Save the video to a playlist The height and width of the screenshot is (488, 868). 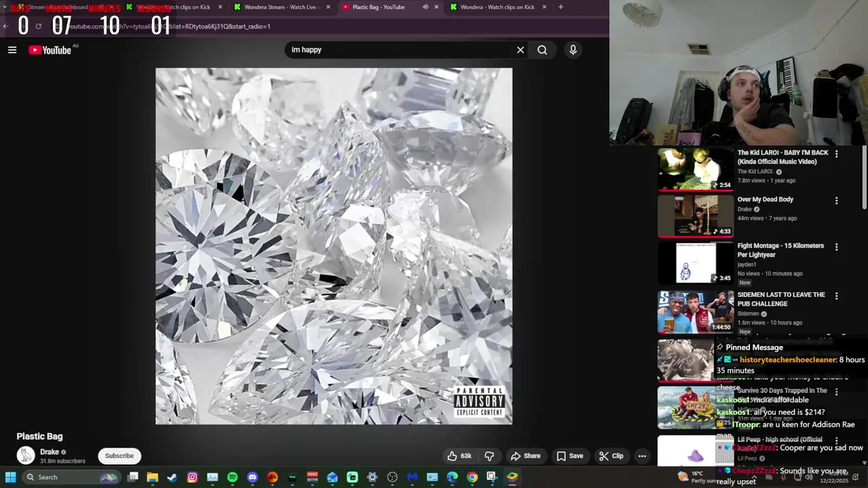(x=570, y=456)
